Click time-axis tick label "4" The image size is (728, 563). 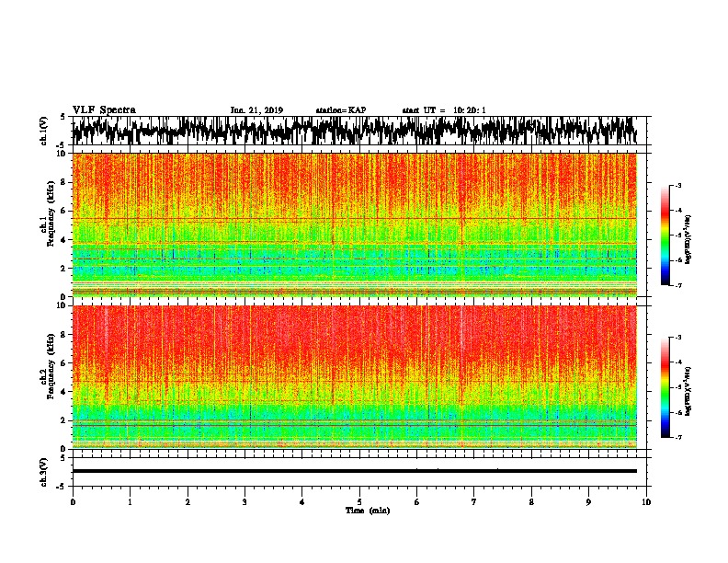point(302,502)
